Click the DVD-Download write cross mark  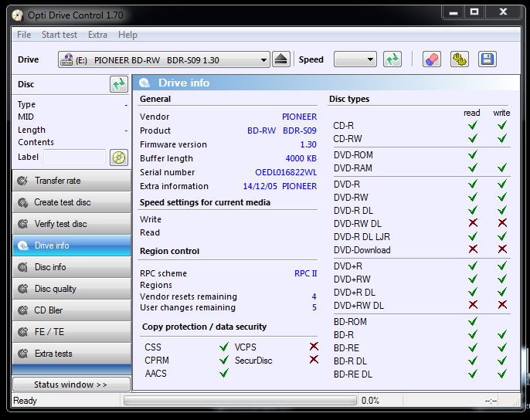(502, 249)
